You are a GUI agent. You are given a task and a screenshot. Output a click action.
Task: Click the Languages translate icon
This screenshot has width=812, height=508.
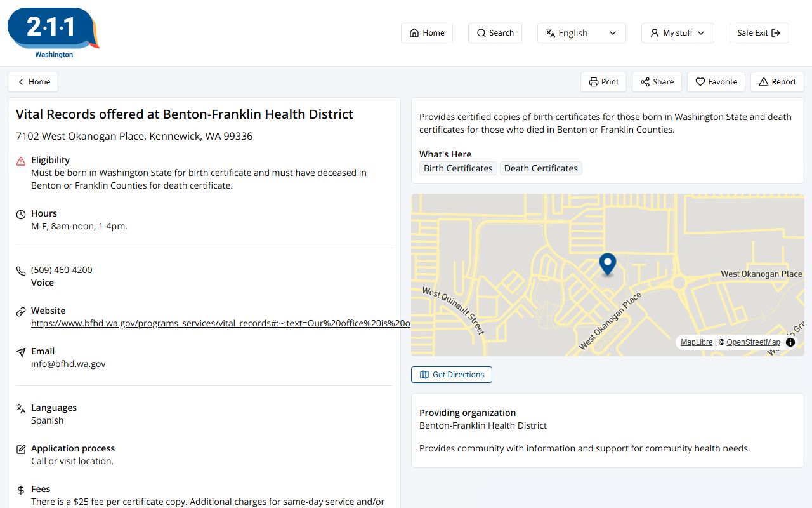coord(21,409)
